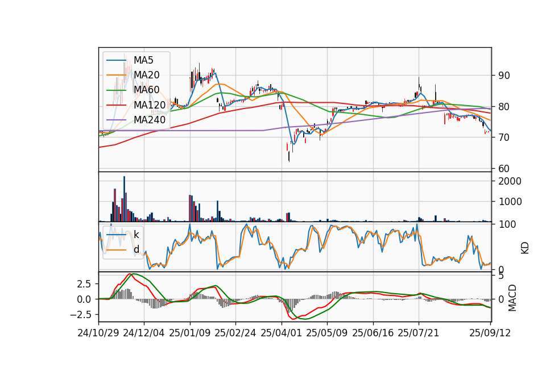Click the 25/06/16 date label

click(373, 333)
